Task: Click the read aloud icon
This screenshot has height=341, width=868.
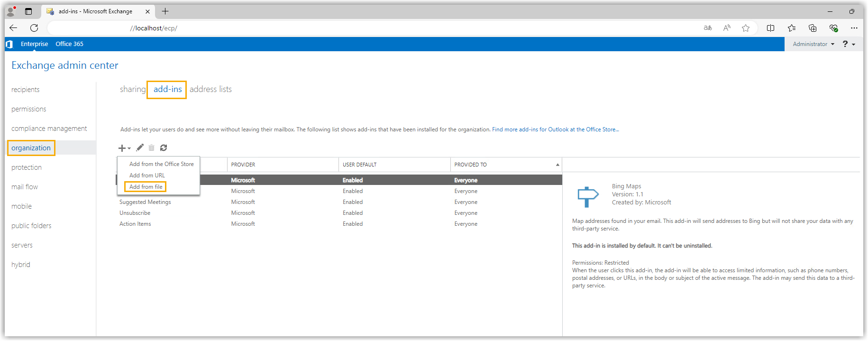Action: pyautogui.click(x=727, y=28)
